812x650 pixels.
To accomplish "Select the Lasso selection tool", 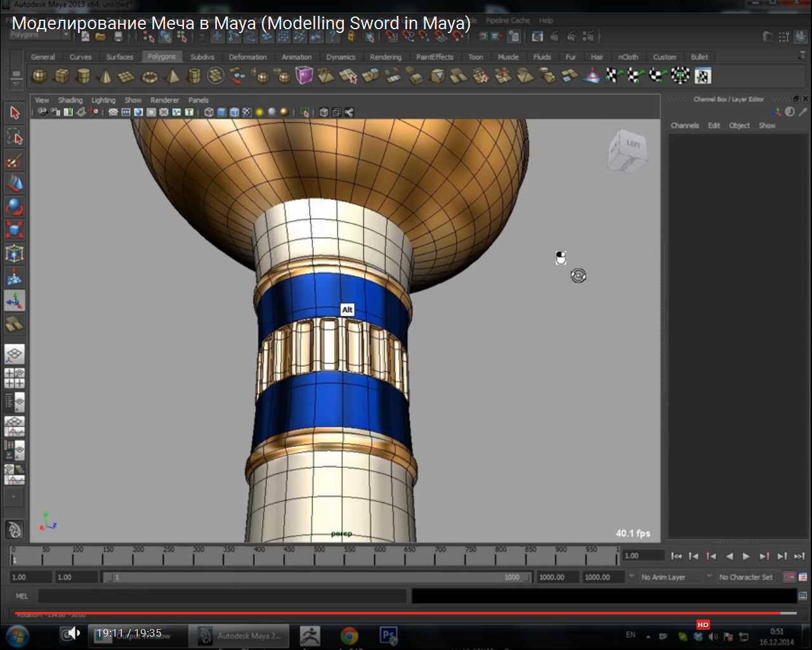I will click(14, 135).
